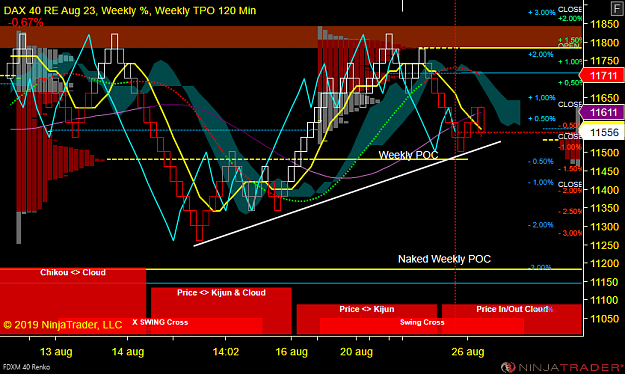Click the red -0,67% change value

pos(26,22)
